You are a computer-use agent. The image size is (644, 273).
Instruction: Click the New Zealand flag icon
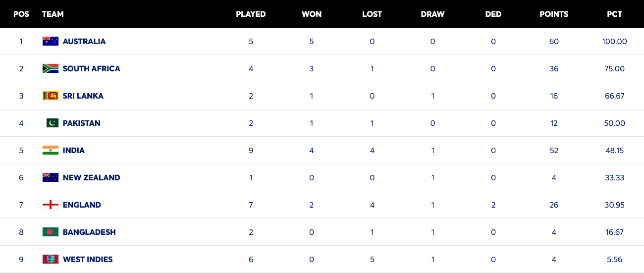click(x=51, y=177)
